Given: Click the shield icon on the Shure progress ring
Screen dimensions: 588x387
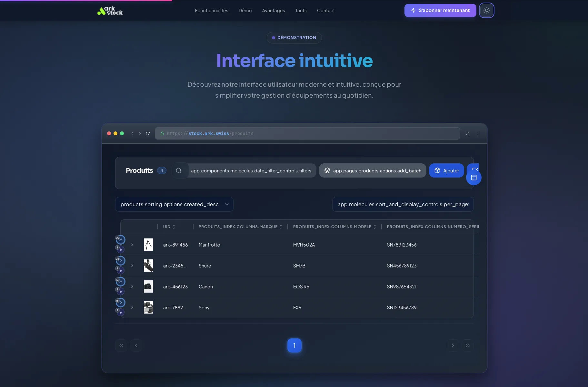Looking at the screenshot, I should pyautogui.click(x=121, y=261).
